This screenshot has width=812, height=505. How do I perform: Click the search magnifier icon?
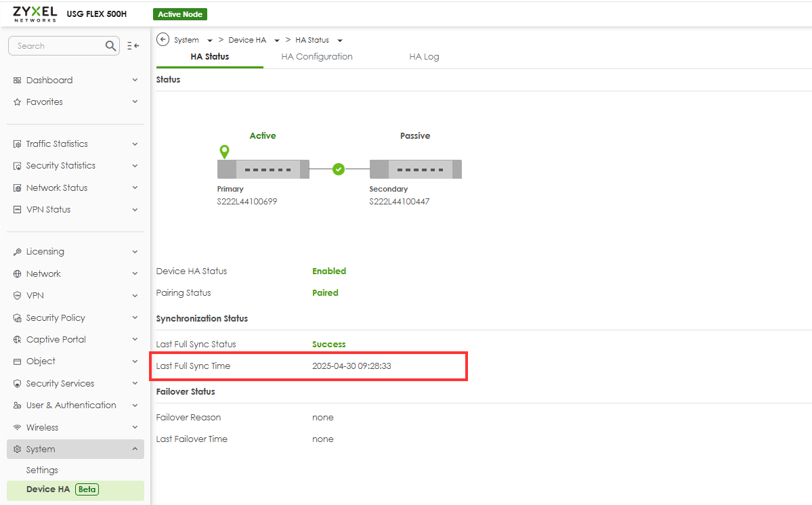click(x=111, y=46)
